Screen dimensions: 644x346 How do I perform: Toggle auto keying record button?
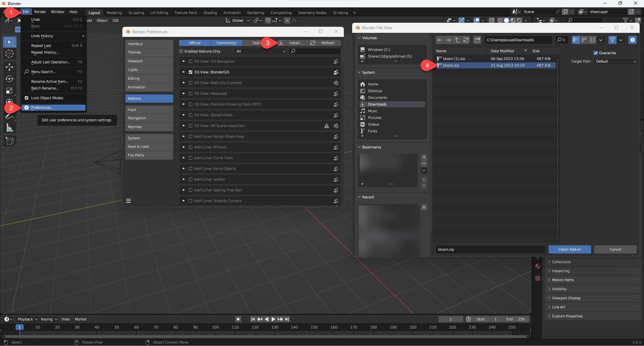click(238, 319)
